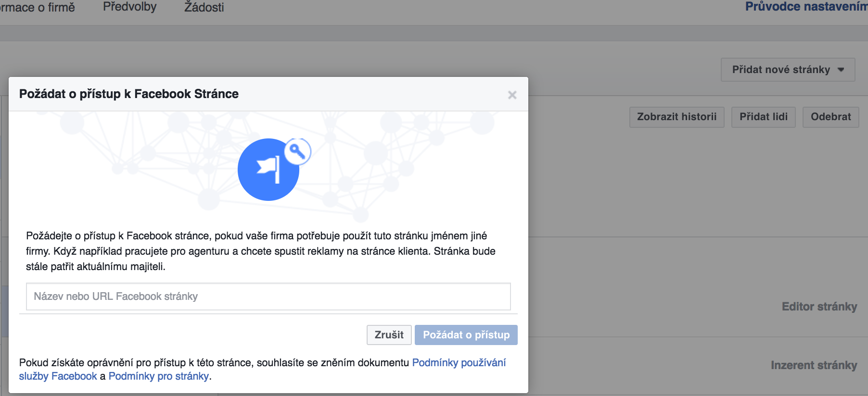Expand the Přidat nové stránky dropdown

pos(788,70)
